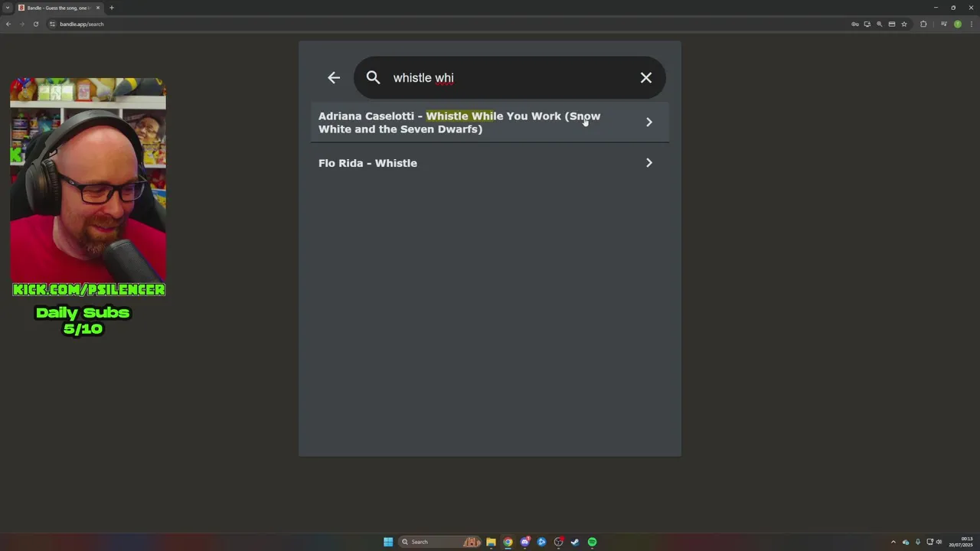Open OBS Studio from the taskbar
980x551 pixels.
point(558,542)
